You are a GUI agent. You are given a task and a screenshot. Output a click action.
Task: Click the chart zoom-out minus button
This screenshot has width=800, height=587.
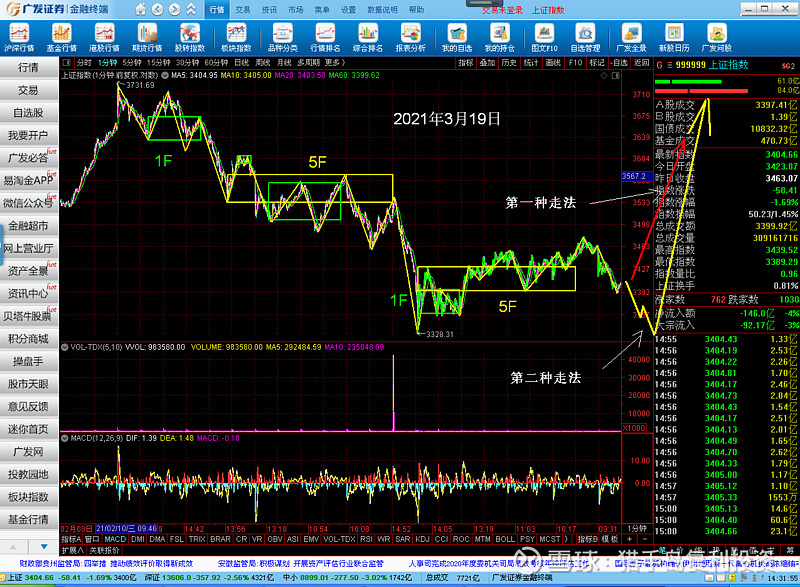(645, 539)
